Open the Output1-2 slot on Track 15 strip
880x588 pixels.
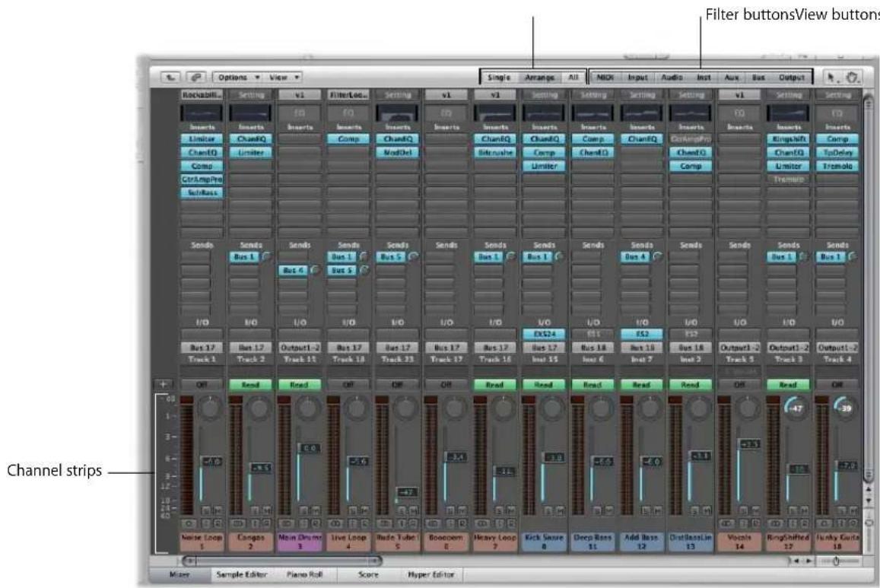click(300, 348)
